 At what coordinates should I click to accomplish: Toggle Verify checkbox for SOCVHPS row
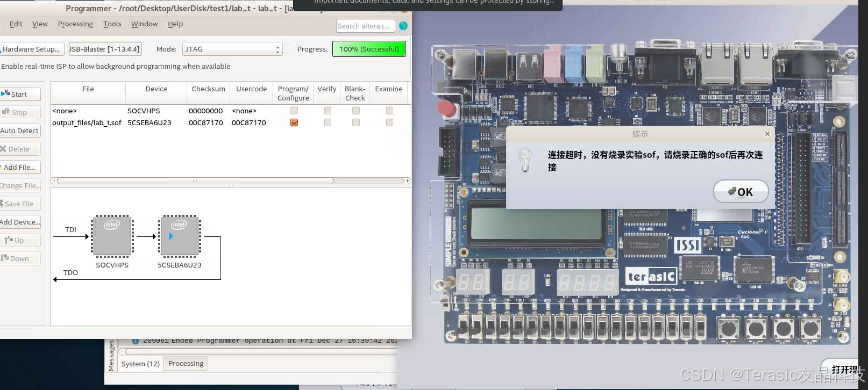click(x=328, y=111)
